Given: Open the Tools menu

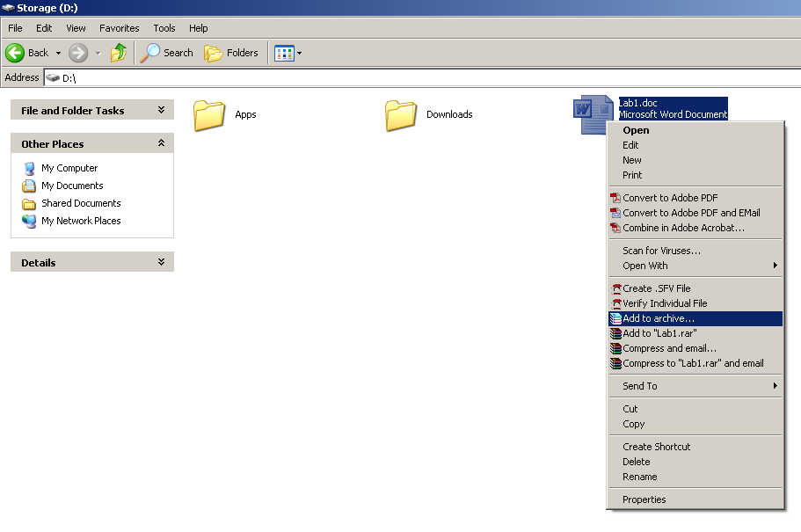Looking at the screenshot, I should click(164, 28).
